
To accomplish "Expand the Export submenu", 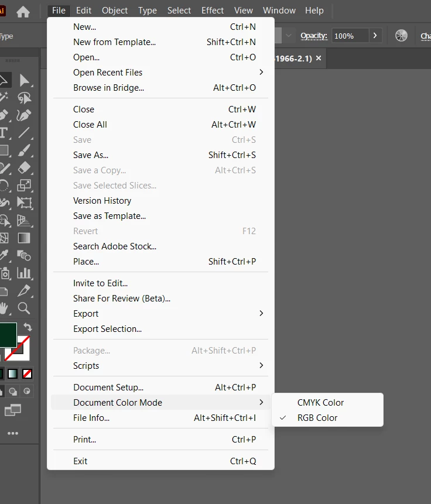I will point(160,313).
